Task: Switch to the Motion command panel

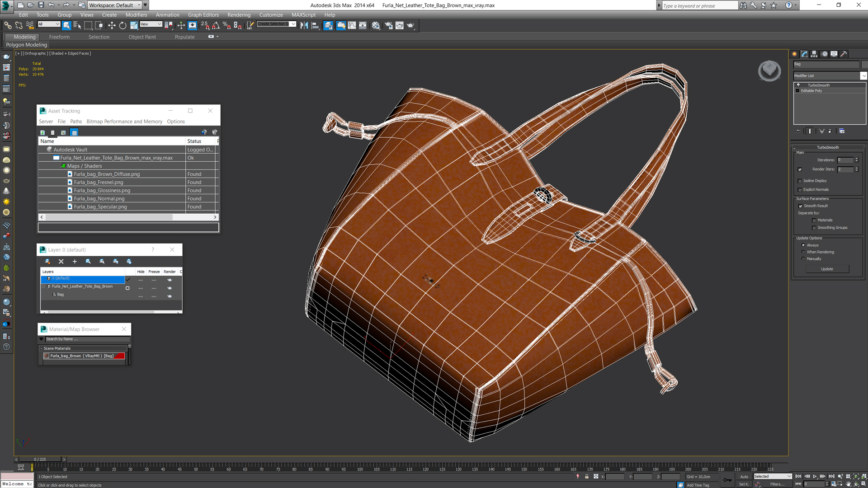Action: point(825,54)
